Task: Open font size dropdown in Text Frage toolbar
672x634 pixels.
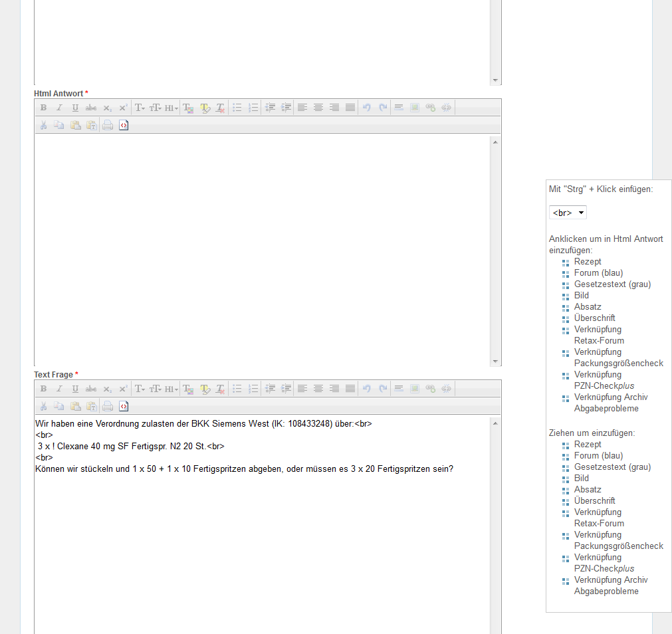Action: [x=156, y=389]
